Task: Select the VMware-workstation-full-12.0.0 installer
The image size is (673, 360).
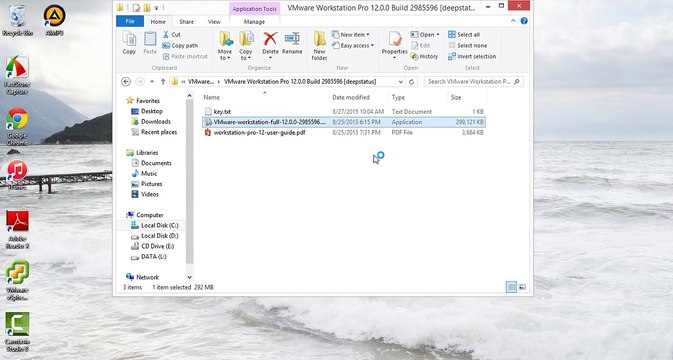Action: [x=344, y=122]
